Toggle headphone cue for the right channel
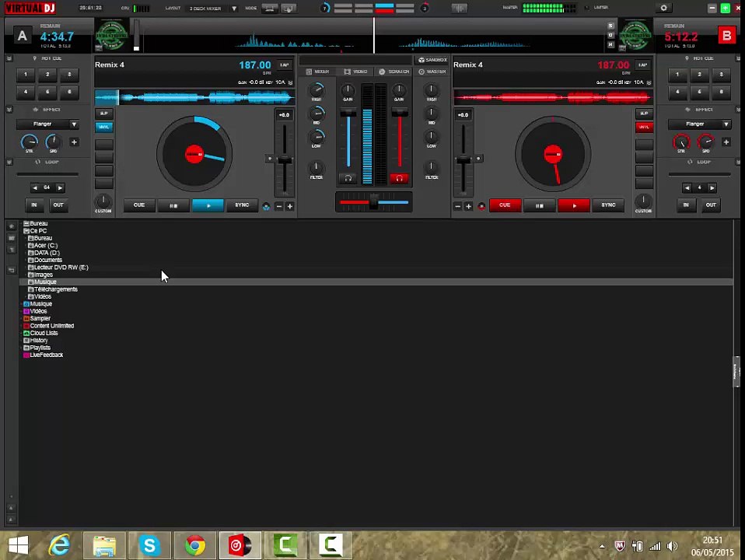The width and height of the screenshot is (745, 560). (399, 178)
